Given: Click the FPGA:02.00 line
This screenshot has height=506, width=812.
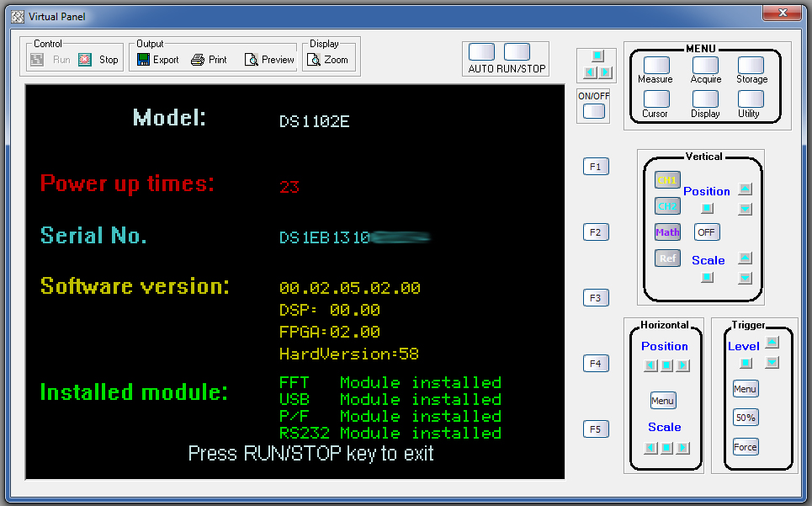Looking at the screenshot, I should click(330, 332).
